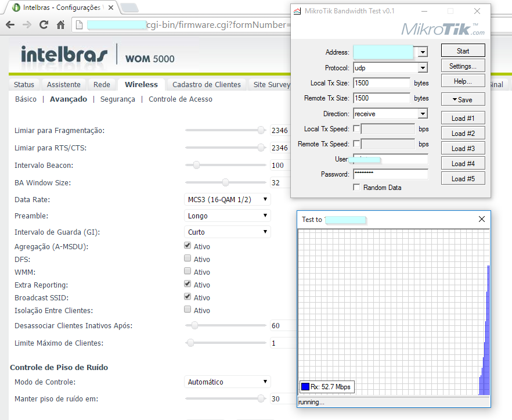Toggle Agregação (A-MSDU) Ativo checkbox
The height and width of the screenshot is (420, 512).
click(188, 246)
